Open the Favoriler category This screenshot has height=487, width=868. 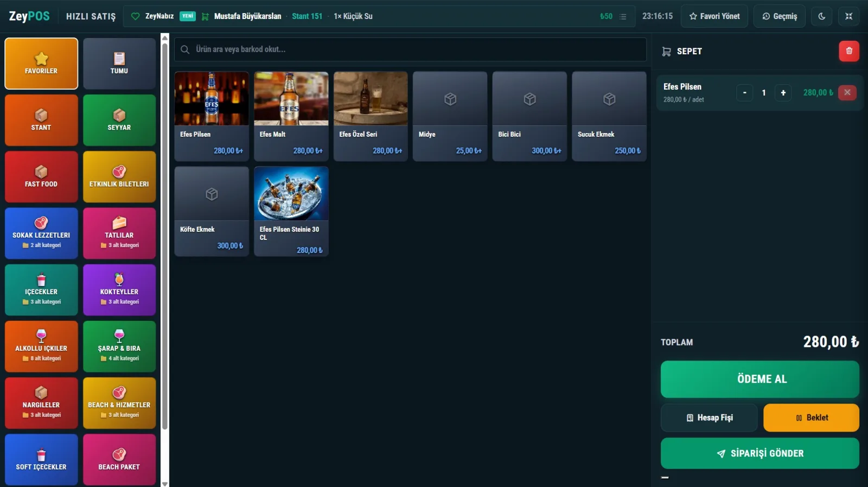(x=41, y=64)
